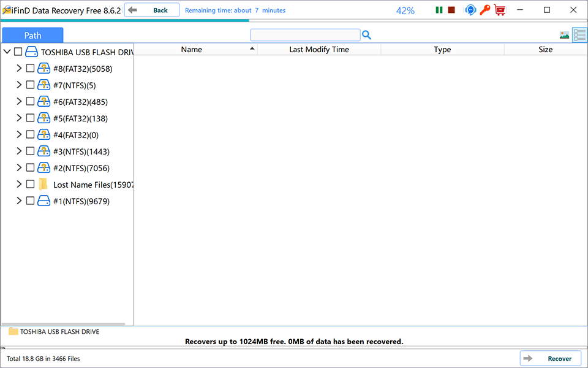
Task: Sort by the Name column header
Action: pos(196,50)
